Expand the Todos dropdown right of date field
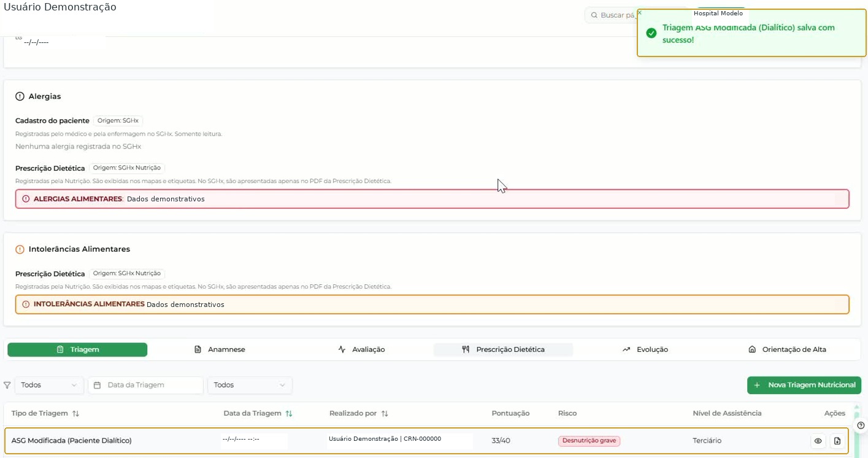 pos(250,385)
